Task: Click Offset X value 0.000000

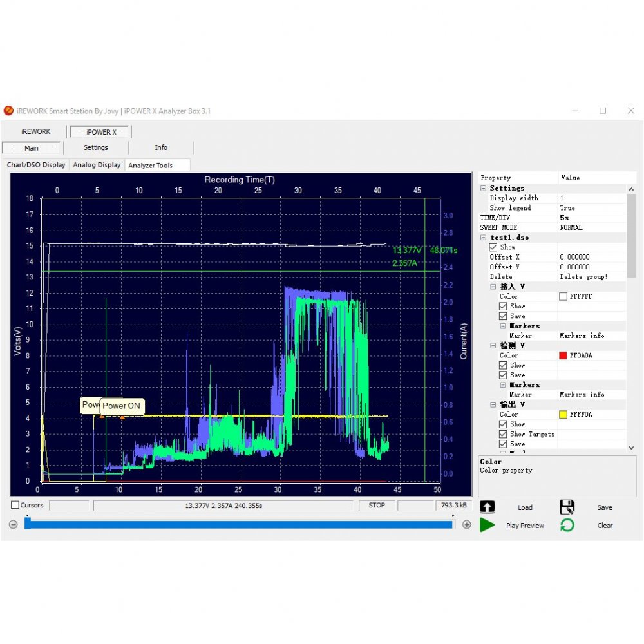Action: [574, 257]
